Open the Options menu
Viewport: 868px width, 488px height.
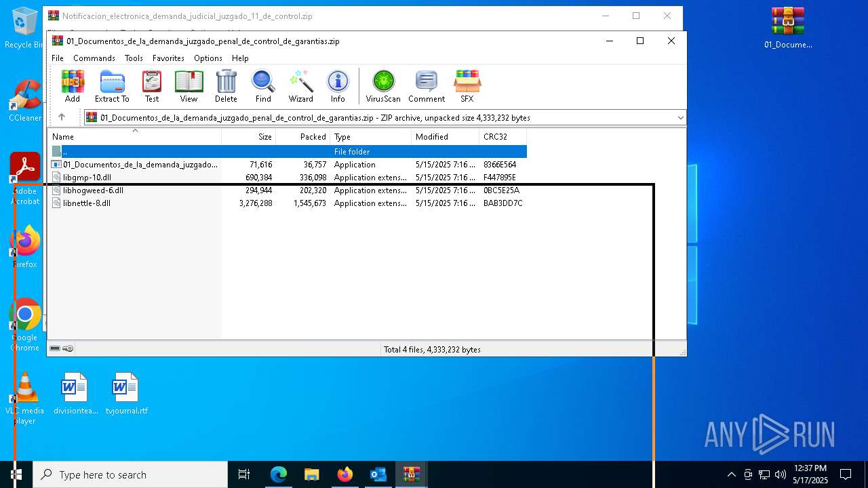point(208,58)
